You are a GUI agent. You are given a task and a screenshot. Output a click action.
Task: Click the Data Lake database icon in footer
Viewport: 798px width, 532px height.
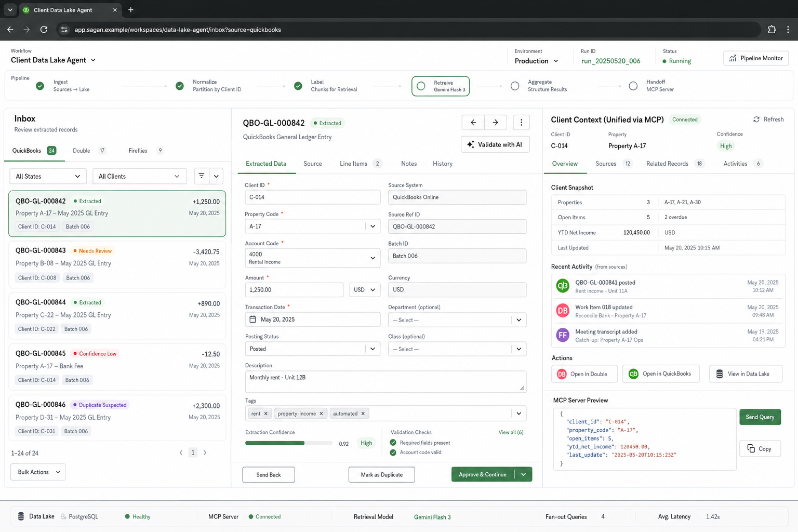pos(21,516)
